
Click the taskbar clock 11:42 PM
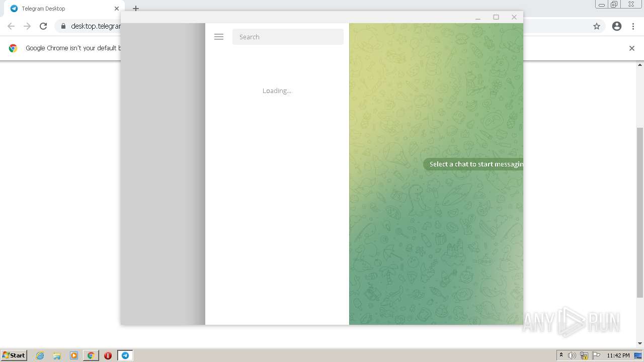tap(618, 355)
